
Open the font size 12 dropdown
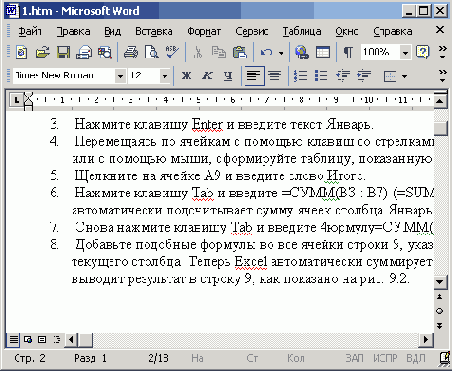coord(164,76)
